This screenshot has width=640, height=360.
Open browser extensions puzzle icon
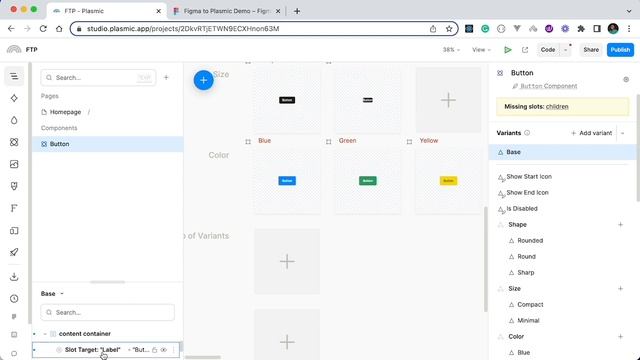pyautogui.click(x=581, y=29)
